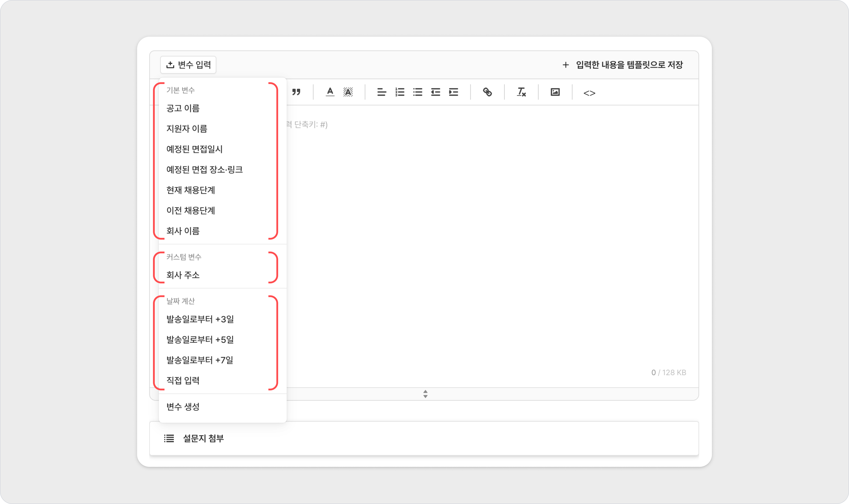Clear formatting with the Tx icon
Image resolution: width=849 pixels, height=504 pixels.
[521, 92]
